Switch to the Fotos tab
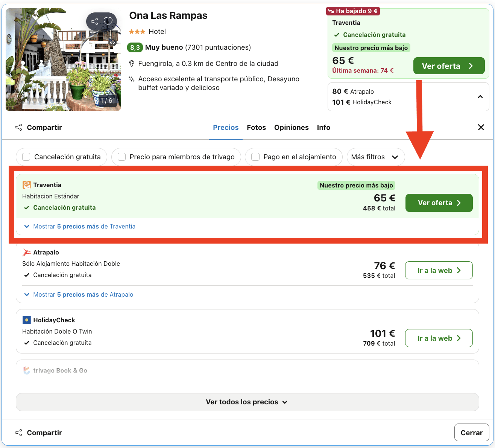Image resolution: width=495 pixels, height=448 pixels. tap(257, 127)
